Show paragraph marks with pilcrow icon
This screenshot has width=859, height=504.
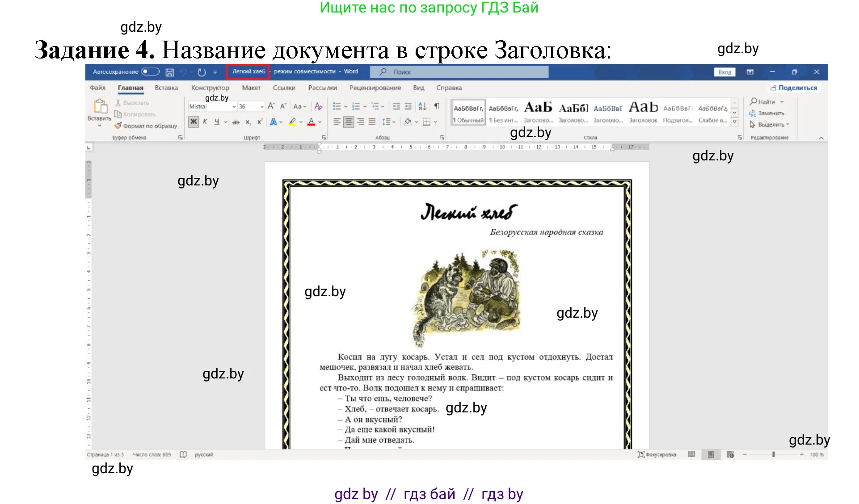(437, 106)
